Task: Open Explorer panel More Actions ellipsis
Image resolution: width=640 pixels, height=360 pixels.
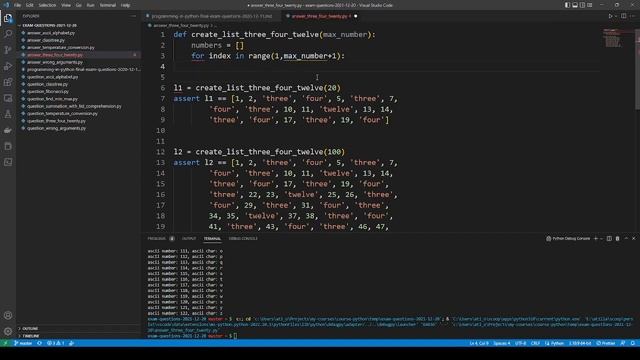Action: (133, 16)
